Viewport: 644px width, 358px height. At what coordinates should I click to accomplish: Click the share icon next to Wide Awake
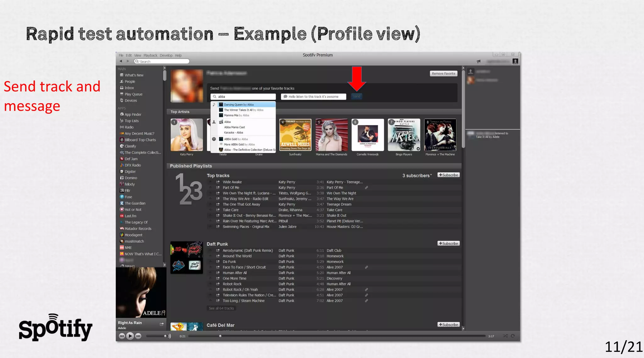218,182
